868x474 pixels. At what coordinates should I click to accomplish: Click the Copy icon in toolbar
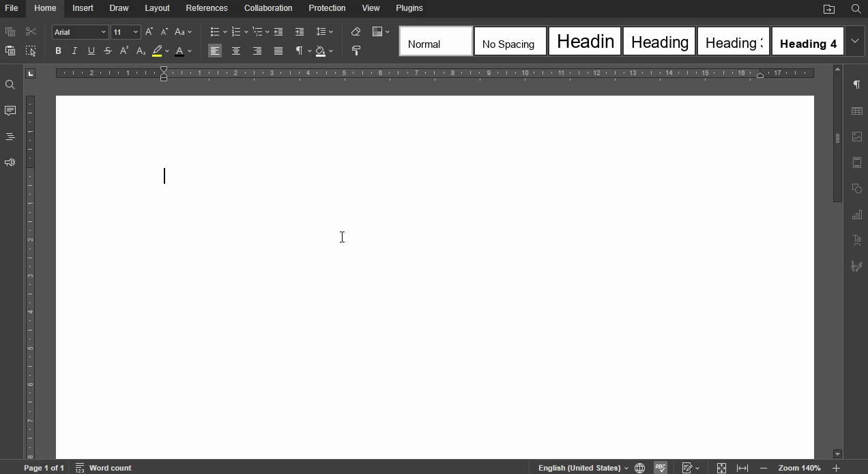(10, 32)
